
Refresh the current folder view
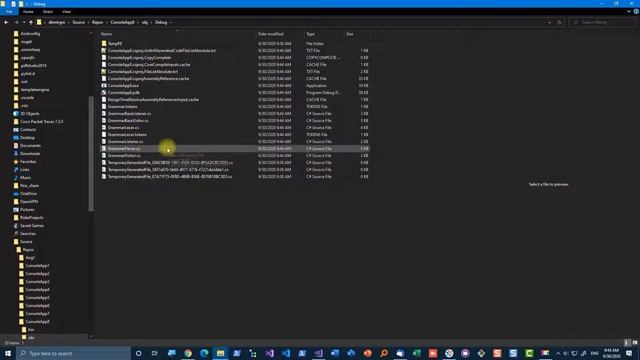(x=560, y=22)
